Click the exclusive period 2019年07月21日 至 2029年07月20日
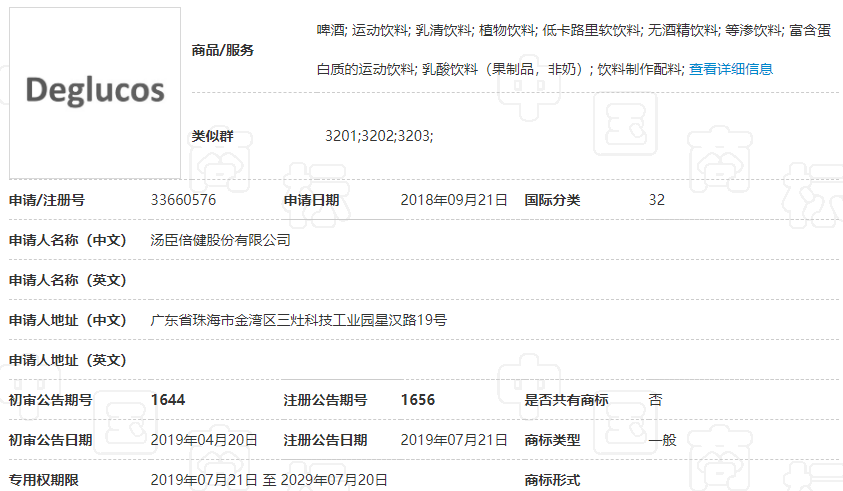This screenshot has width=843, height=491. click(x=269, y=480)
